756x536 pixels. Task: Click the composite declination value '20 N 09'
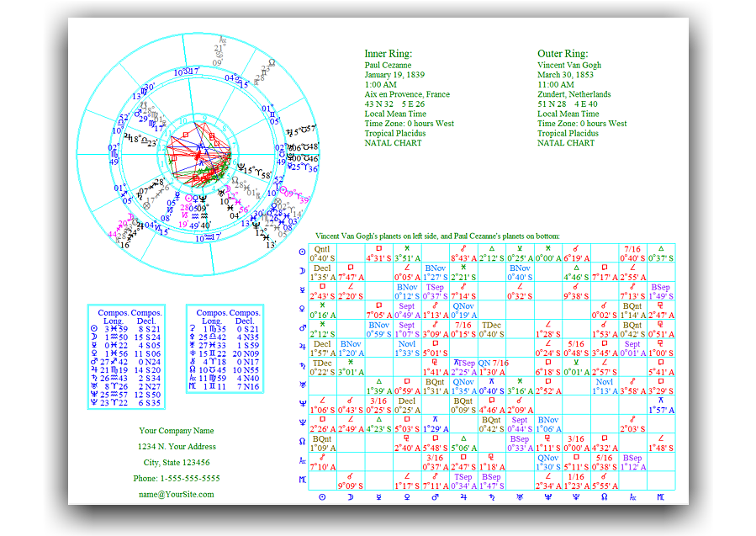pyautogui.click(x=246, y=354)
